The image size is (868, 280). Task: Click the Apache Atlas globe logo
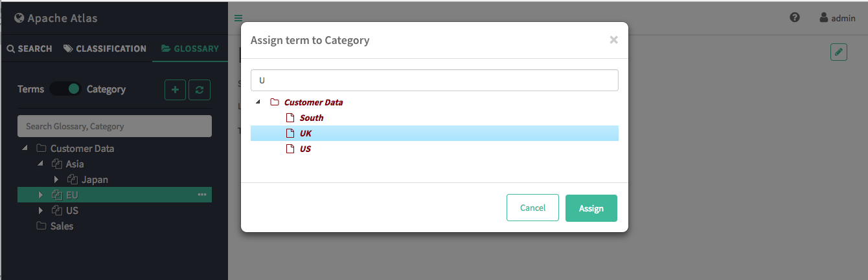tap(19, 18)
